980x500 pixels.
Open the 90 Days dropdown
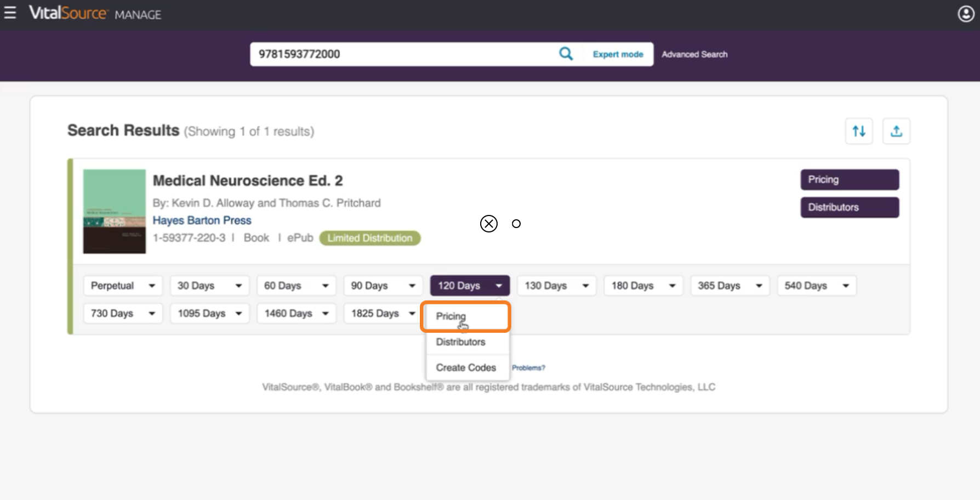383,286
